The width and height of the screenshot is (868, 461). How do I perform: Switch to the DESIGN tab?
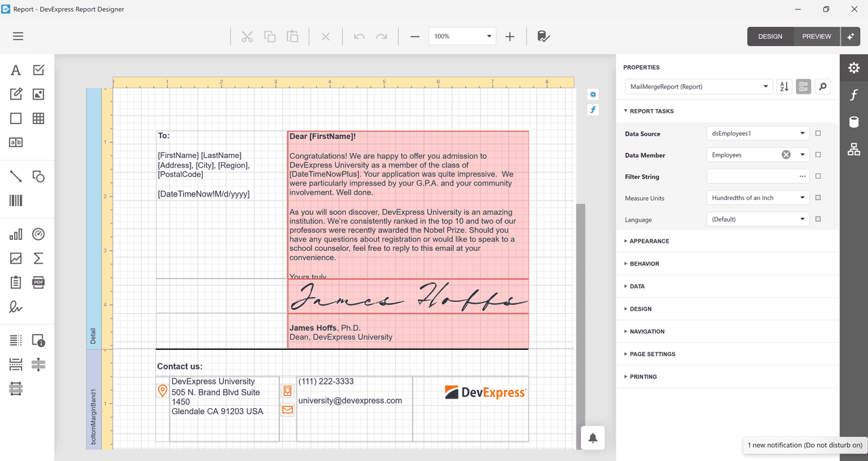coord(770,37)
